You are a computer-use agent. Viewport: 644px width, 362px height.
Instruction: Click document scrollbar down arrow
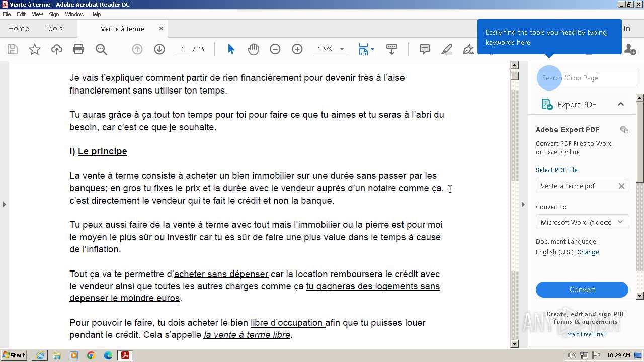tap(514, 344)
